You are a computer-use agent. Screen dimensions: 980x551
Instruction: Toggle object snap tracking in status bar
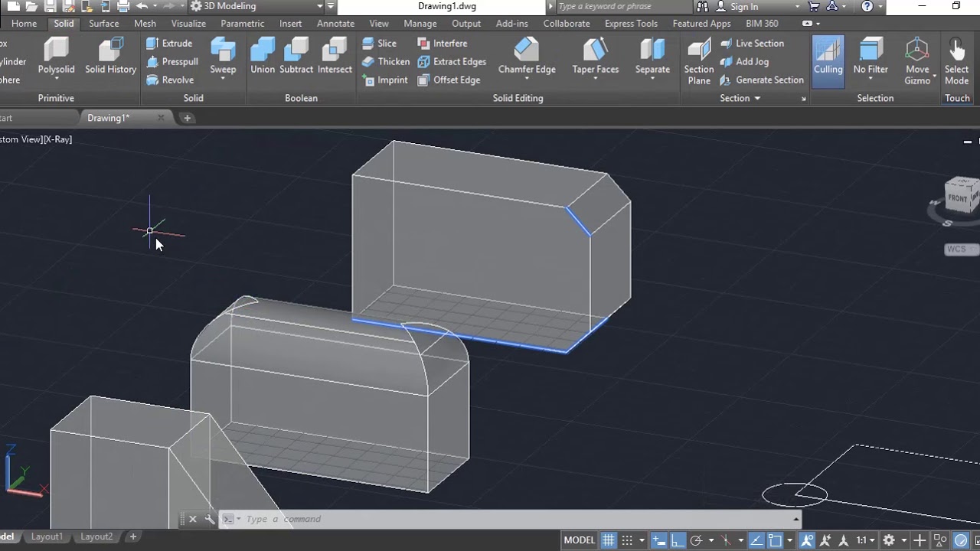click(x=756, y=540)
